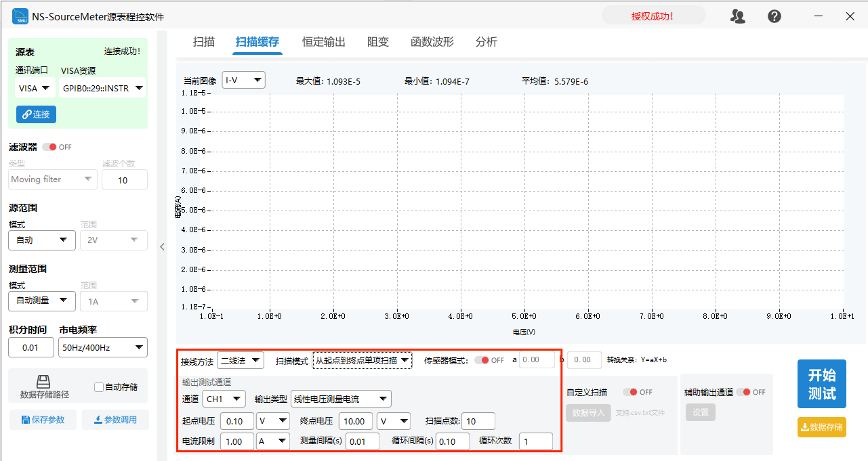Open the Moving filter type dropdown
This screenshot has height=461, width=868.
(x=53, y=179)
